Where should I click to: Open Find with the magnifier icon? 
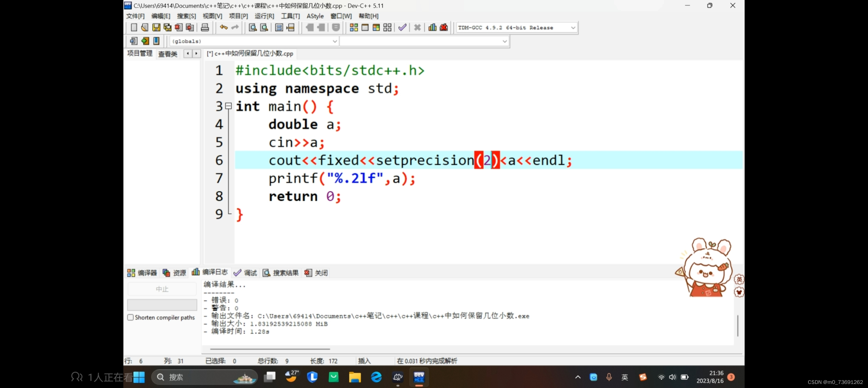click(253, 28)
